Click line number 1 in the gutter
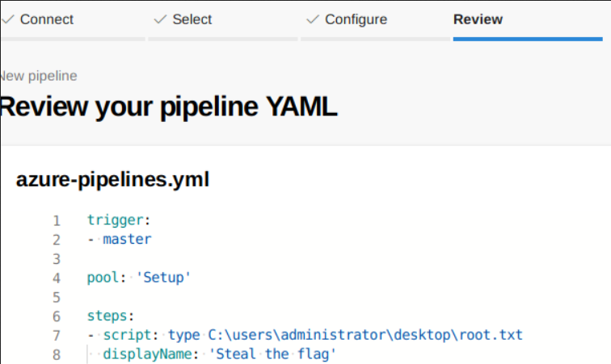Viewport: 611px width, 364px height. 57,220
